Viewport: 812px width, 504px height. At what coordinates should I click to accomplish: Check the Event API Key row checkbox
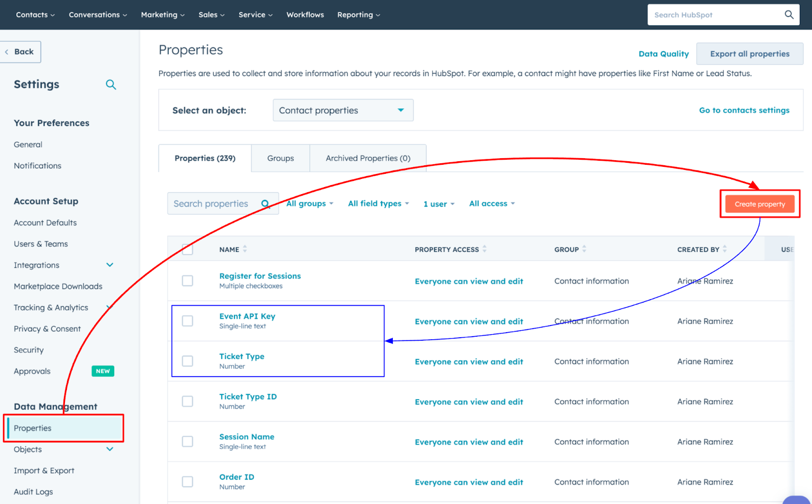[x=187, y=321]
